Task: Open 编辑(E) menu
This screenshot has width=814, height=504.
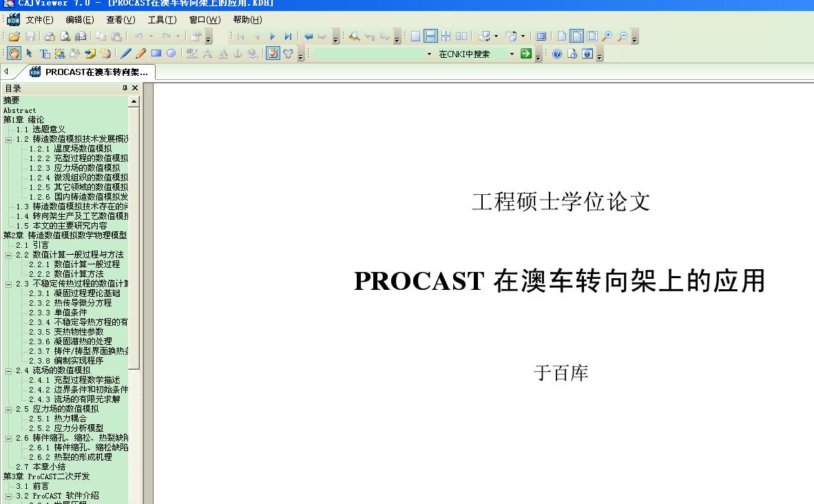Action: (80, 20)
